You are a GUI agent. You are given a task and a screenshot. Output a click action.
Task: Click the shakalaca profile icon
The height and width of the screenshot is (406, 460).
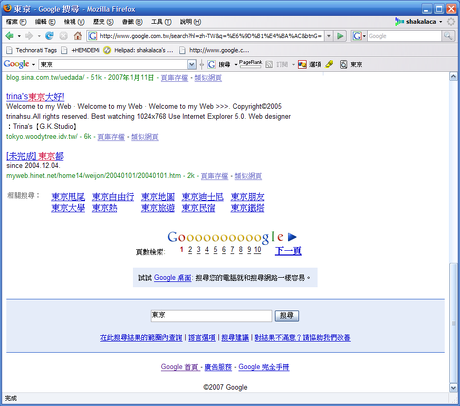coord(399,22)
